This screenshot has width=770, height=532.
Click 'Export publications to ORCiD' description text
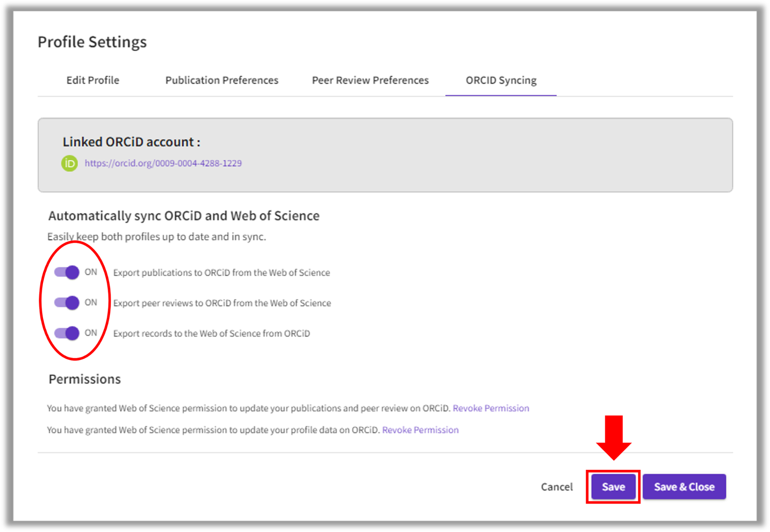click(222, 273)
